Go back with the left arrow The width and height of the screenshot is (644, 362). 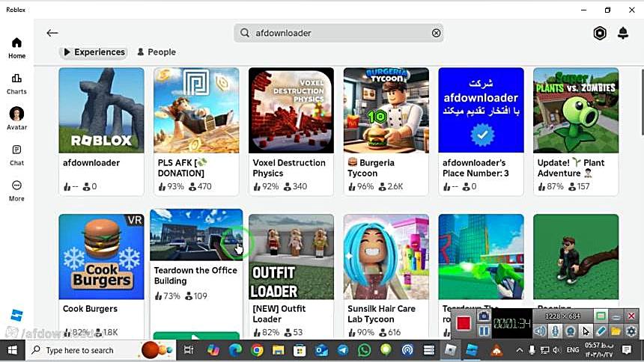click(52, 33)
